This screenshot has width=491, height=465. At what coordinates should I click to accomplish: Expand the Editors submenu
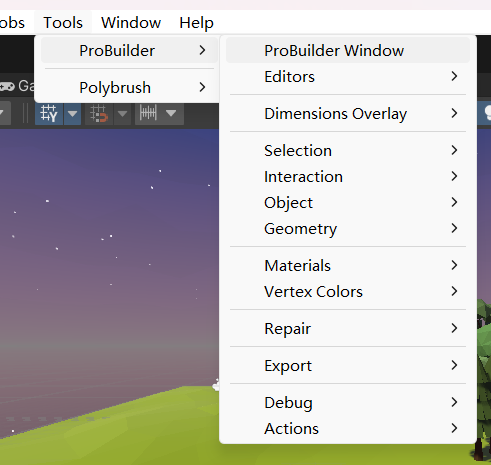click(348, 77)
